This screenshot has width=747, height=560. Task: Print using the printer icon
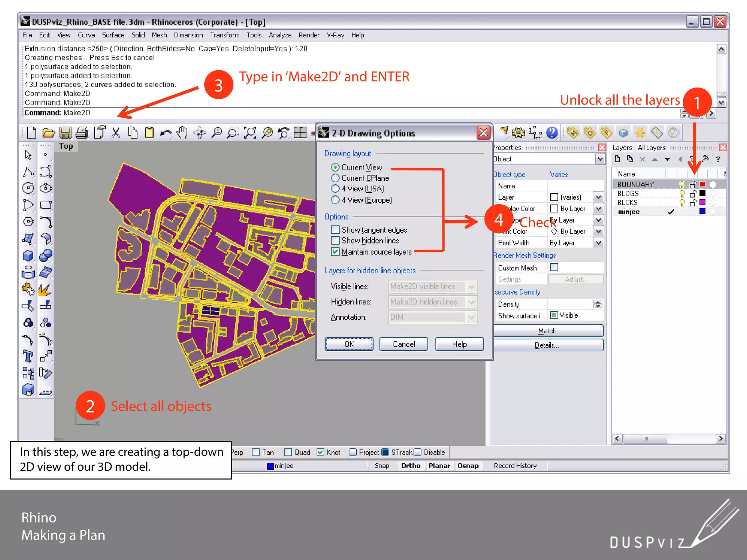[x=82, y=133]
